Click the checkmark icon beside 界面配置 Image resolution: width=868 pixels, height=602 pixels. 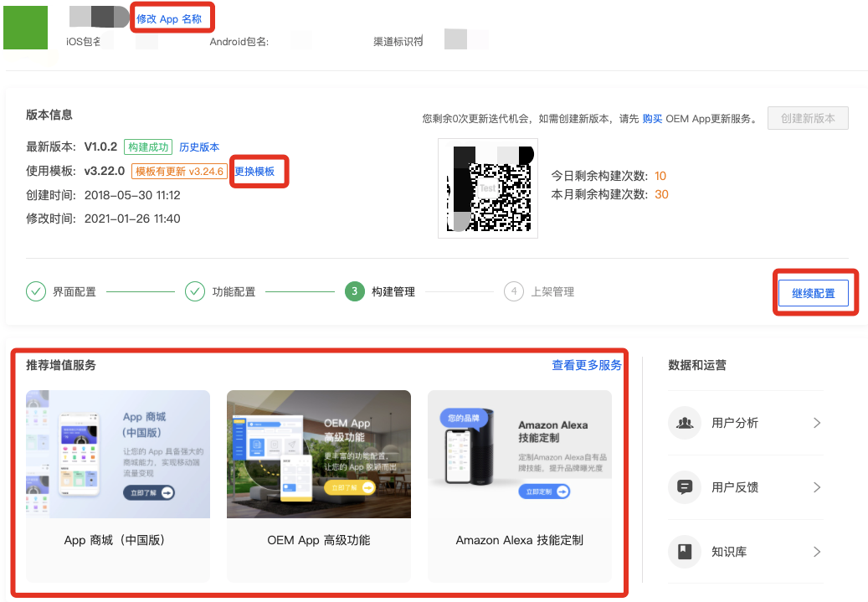[x=36, y=291]
